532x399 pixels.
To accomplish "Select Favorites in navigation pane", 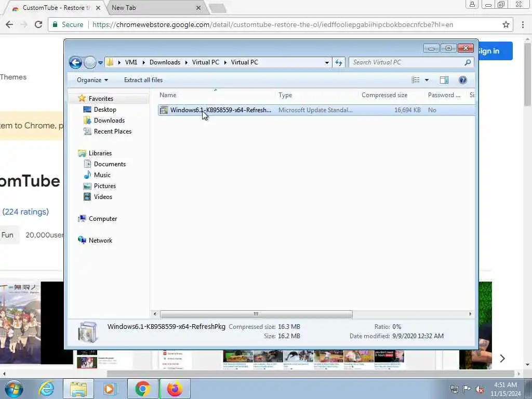I will (101, 99).
